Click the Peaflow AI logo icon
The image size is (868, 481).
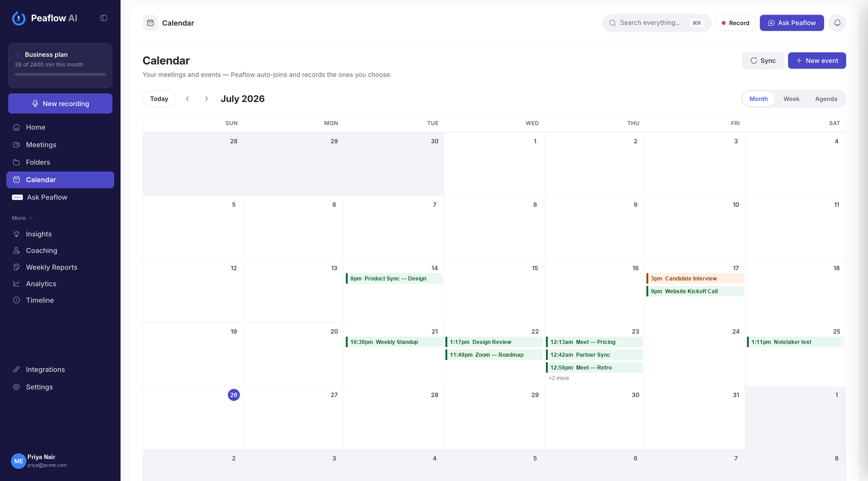click(19, 18)
